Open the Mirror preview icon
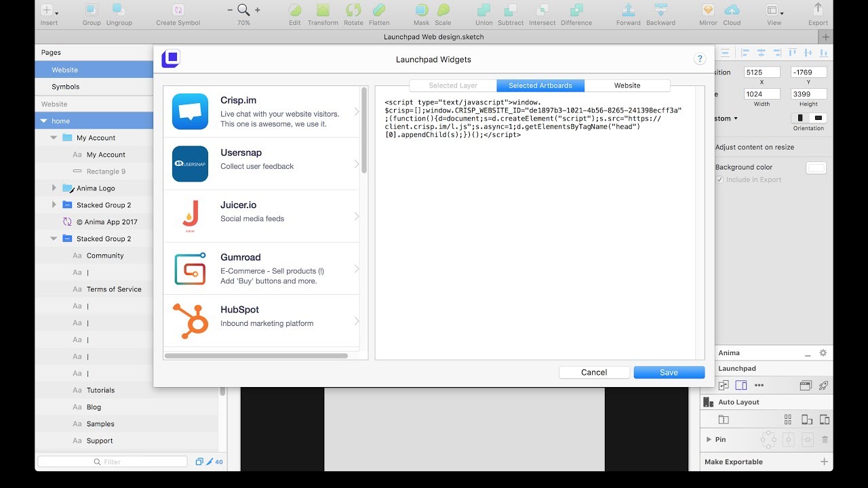The height and width of the screenshot is (488, 868). pos(708,10)
